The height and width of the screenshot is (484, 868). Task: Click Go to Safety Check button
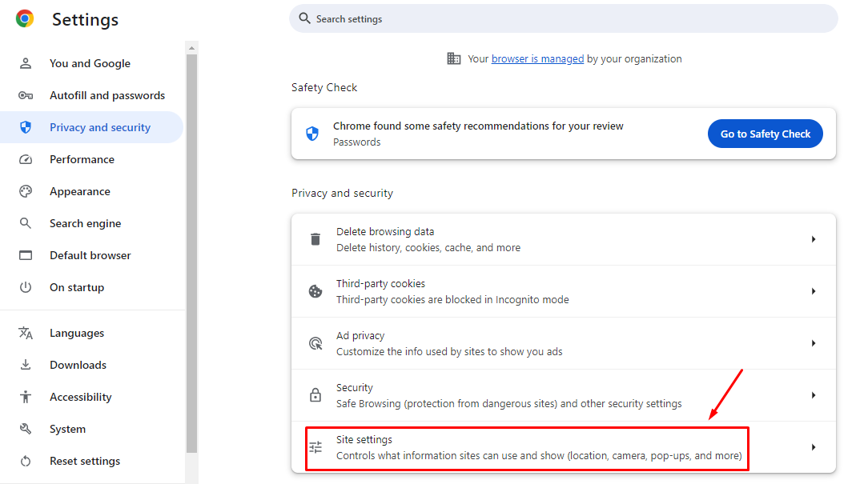click(x=765, y=134)
